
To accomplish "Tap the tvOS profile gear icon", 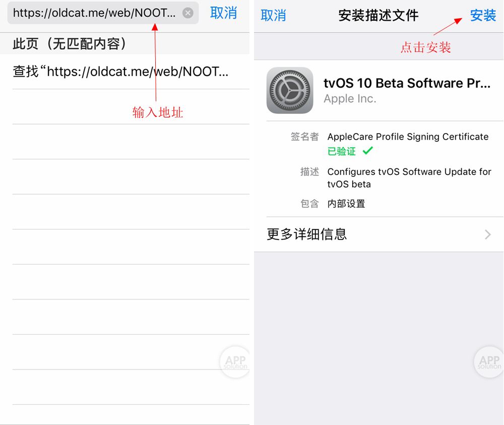I will [x=290, y=91].
